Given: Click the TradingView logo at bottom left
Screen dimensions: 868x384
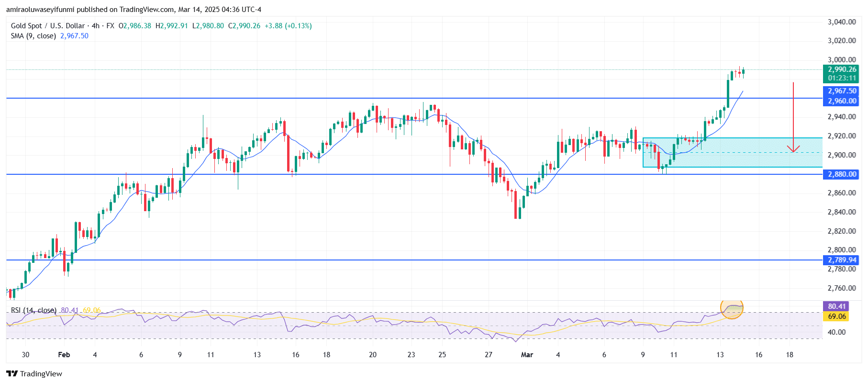Looking at the screenshot, I should tap(34, 373).
